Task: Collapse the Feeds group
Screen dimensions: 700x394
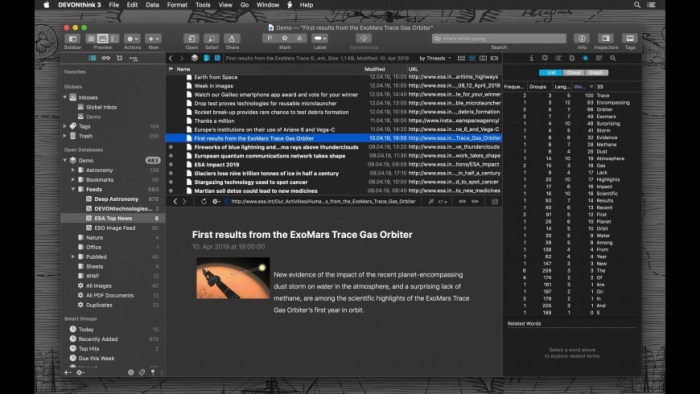Action: [73, 189]
